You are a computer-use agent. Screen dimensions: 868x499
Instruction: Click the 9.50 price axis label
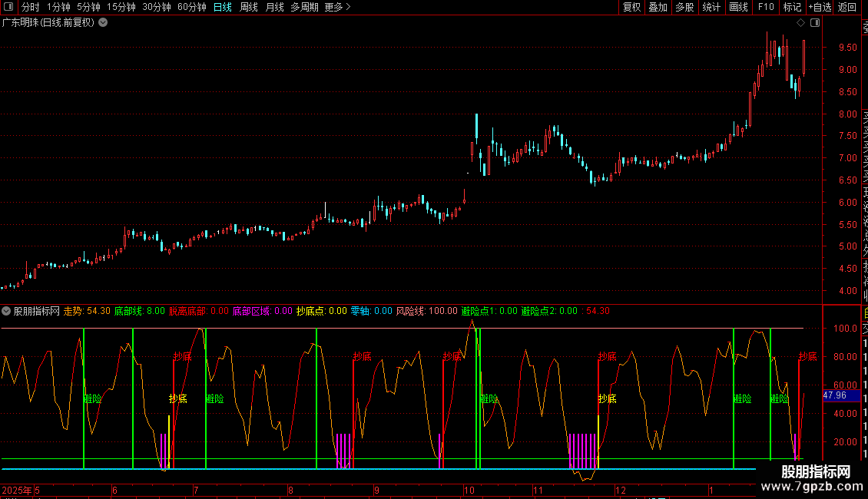coord(848,48)
